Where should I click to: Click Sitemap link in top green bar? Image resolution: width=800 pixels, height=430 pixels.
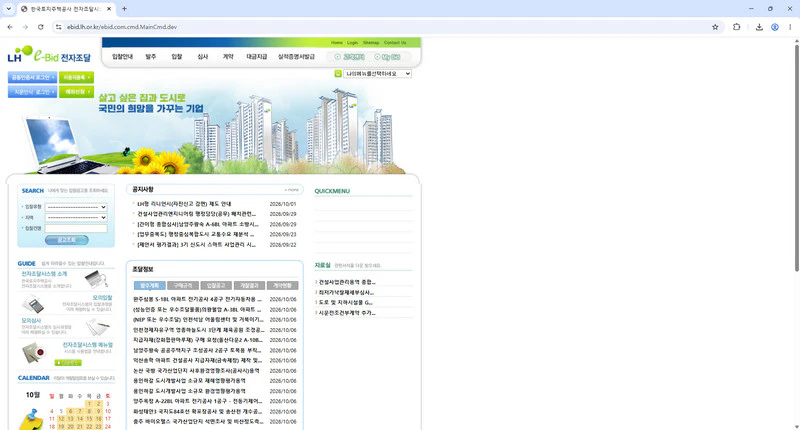tap(371, 43)
